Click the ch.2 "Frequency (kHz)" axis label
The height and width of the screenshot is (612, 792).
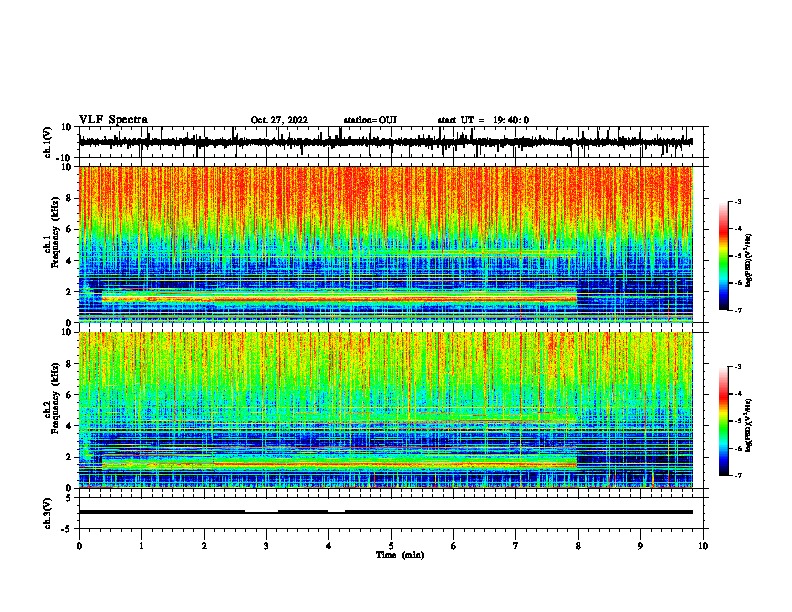click(54, 398)
